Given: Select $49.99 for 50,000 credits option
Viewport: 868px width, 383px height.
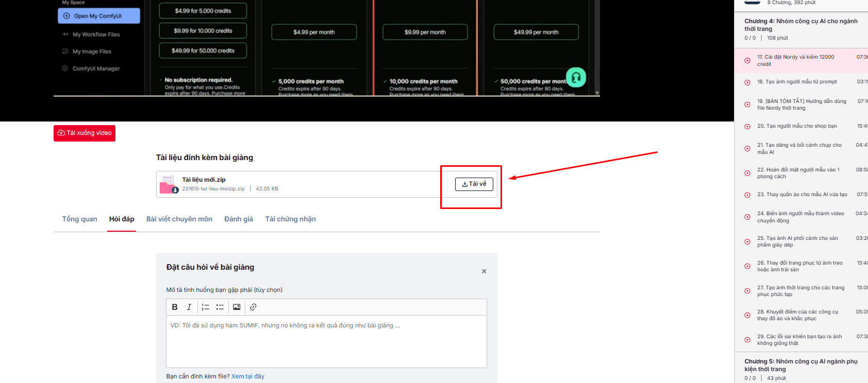Looking at the screenshot, I should 203,50.
